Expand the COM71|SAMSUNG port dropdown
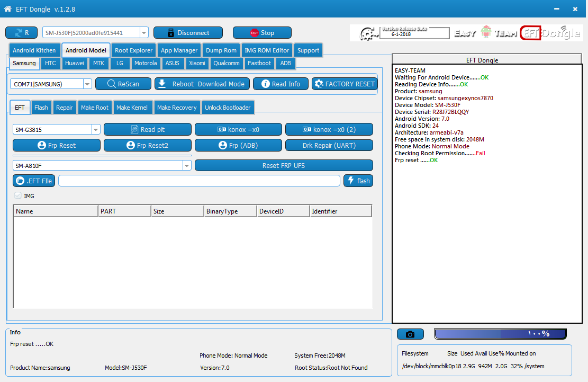 point(87,84)
